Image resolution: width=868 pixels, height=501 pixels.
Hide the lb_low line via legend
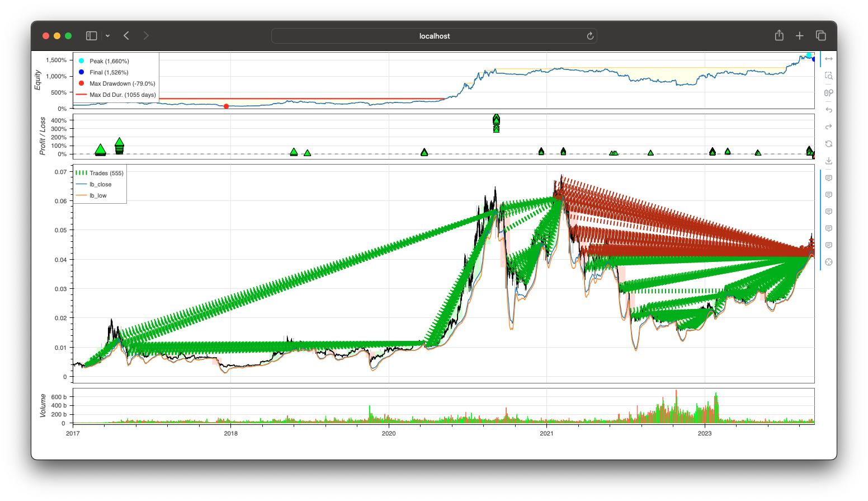point(98,195)
